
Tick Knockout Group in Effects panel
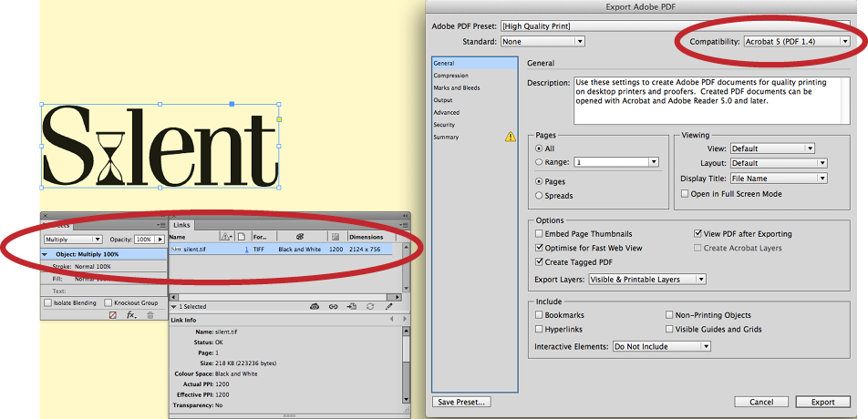coord(108,303)
